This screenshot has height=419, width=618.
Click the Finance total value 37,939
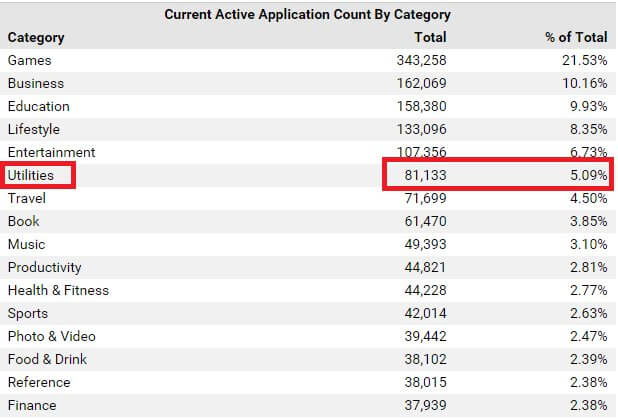coord(421,405)
